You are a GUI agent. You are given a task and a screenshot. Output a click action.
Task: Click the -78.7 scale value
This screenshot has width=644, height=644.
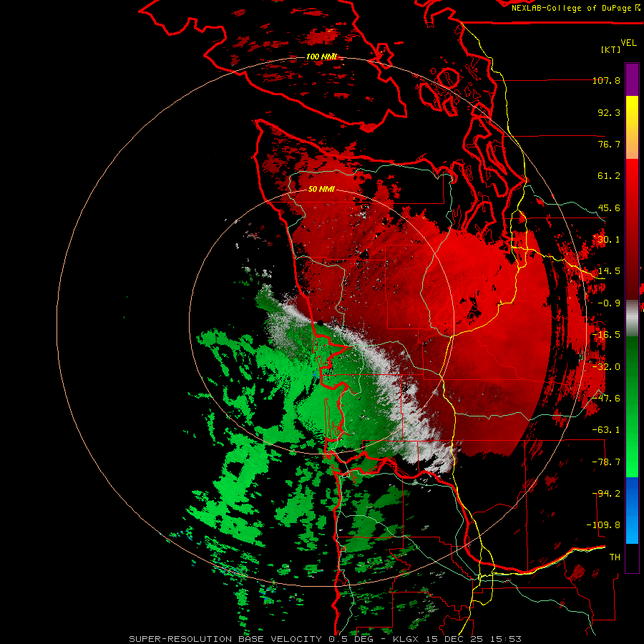[606, 462]
